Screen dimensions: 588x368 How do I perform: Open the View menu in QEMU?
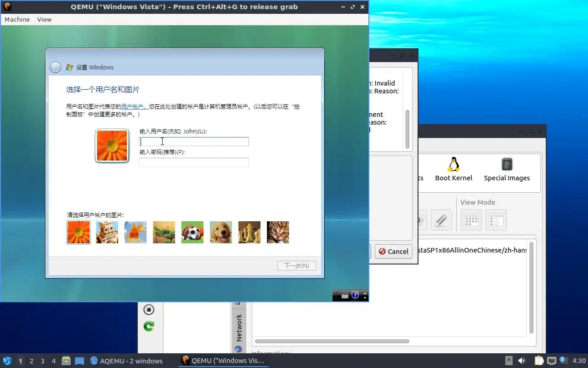coord(45,19)
